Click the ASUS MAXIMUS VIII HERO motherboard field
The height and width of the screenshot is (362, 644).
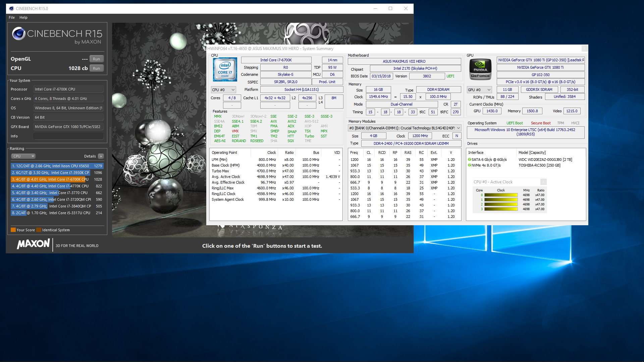point(404,61)
